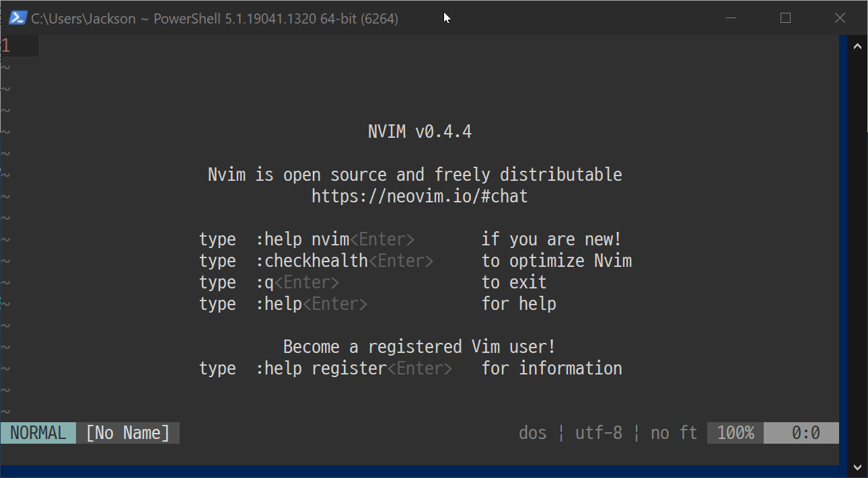Click the 'to optimize Nvim' text
The image size is (868, 478).
556,261
